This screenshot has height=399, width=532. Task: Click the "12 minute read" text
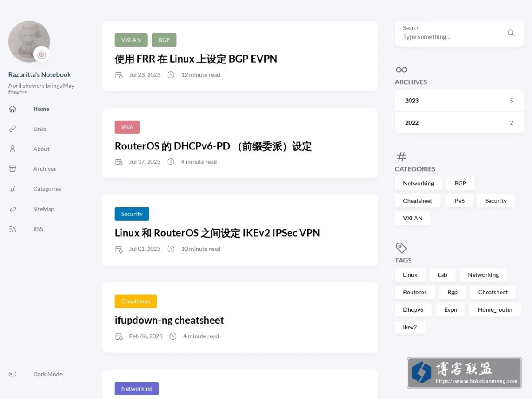(x=200, y=75)
